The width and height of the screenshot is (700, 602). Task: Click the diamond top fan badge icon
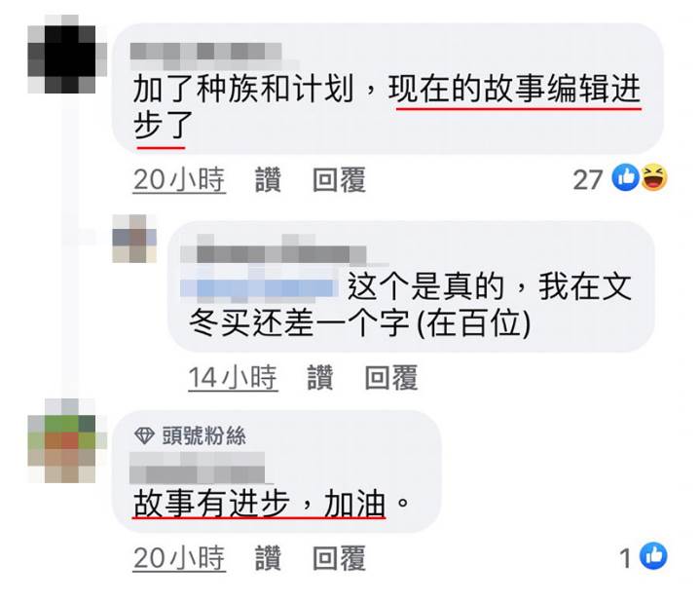click(x=144, y=435)
